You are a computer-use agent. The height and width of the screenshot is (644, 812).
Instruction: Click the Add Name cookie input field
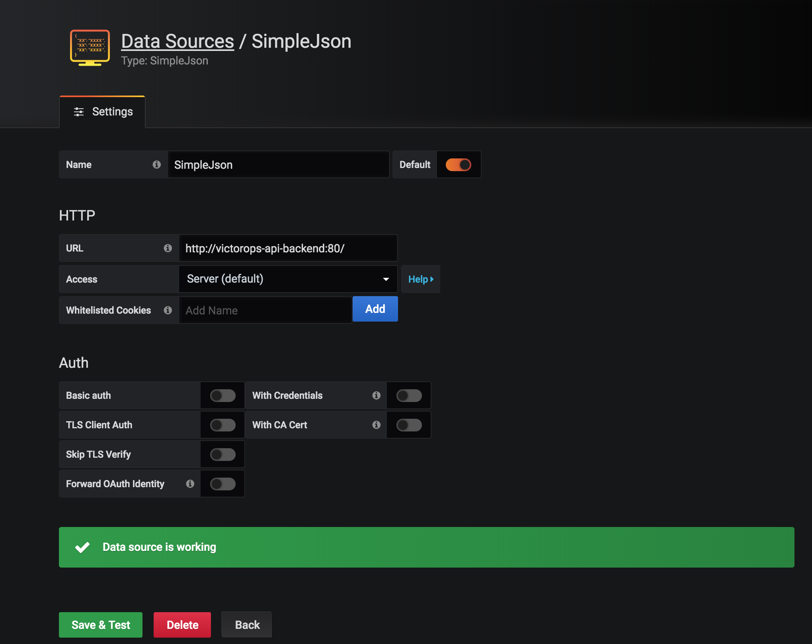click(x=265, y=310)
